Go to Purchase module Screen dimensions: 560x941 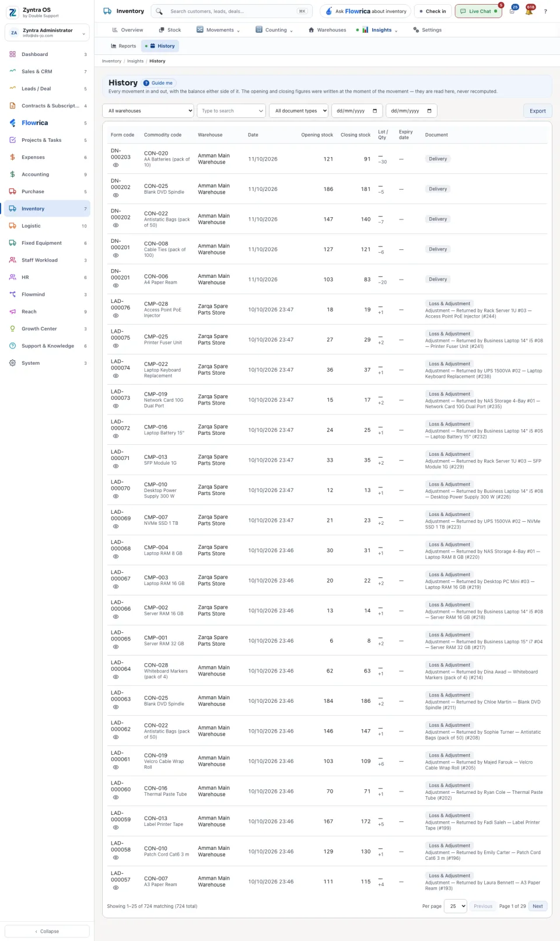pos(47,191)
